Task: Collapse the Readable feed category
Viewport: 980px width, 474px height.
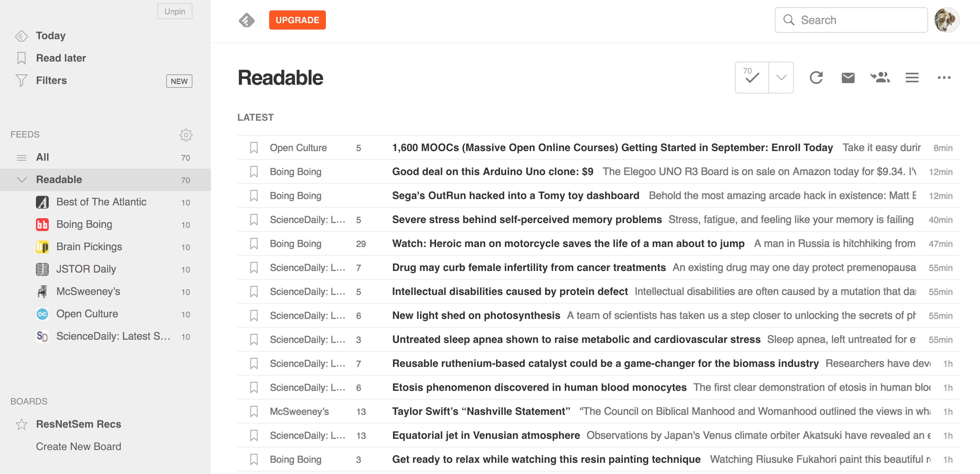Action: pyautogui.click(x=22, y=180)
